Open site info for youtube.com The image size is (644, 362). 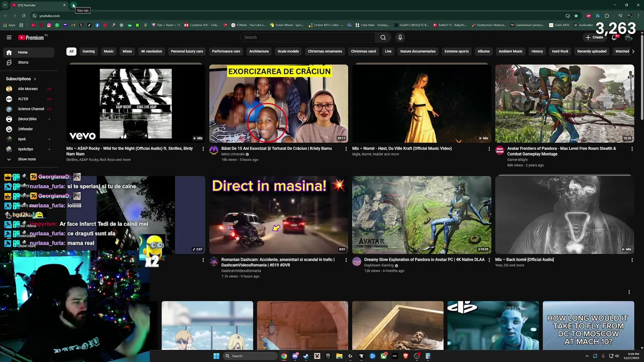click(34, 16)
